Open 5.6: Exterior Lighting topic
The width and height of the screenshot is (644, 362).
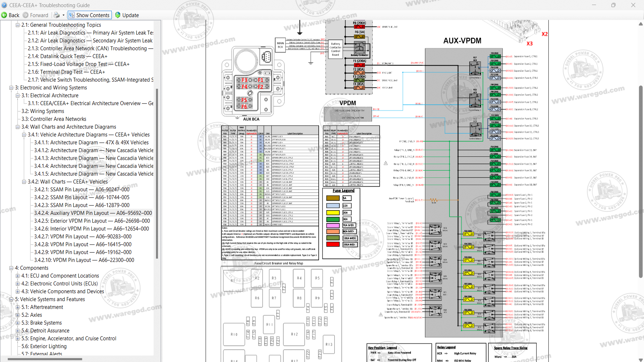click(44, 346)
